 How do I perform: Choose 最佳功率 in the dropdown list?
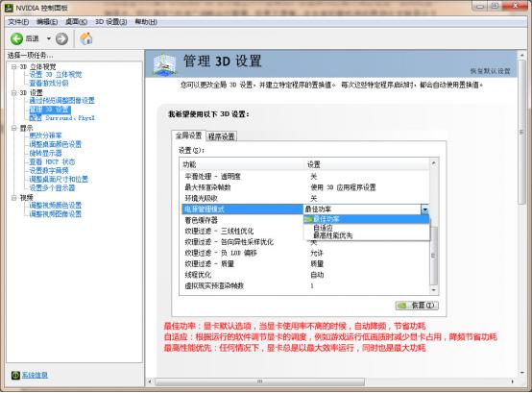[367, 219]
